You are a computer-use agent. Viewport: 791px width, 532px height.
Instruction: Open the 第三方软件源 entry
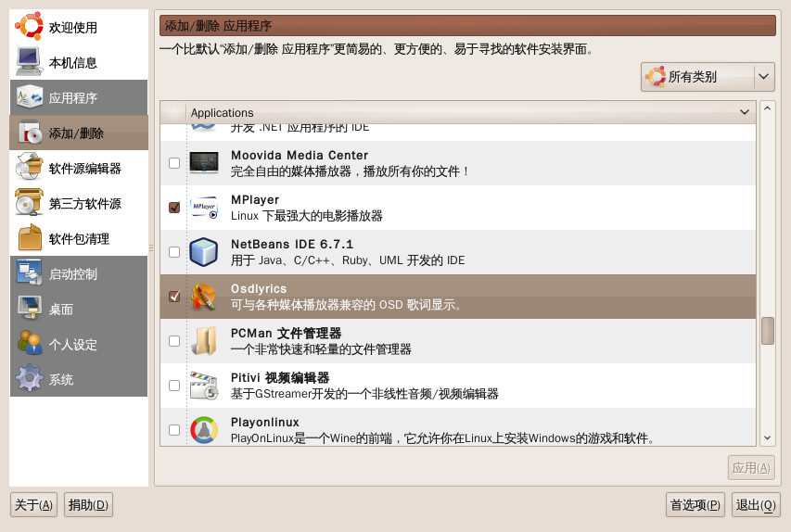point(79,203)
